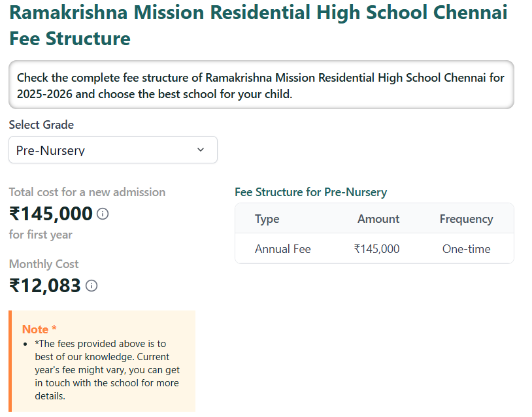Switch to the Amount column header
This screenshot has height=417, width=532.
pyautogui.click(x=378, y=219)
